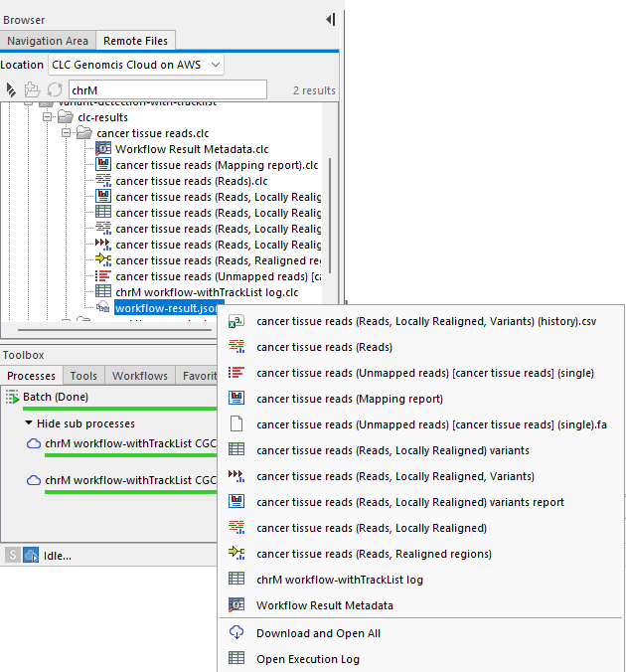Click the S server status icon
The image size is (626, 672).
13,555
